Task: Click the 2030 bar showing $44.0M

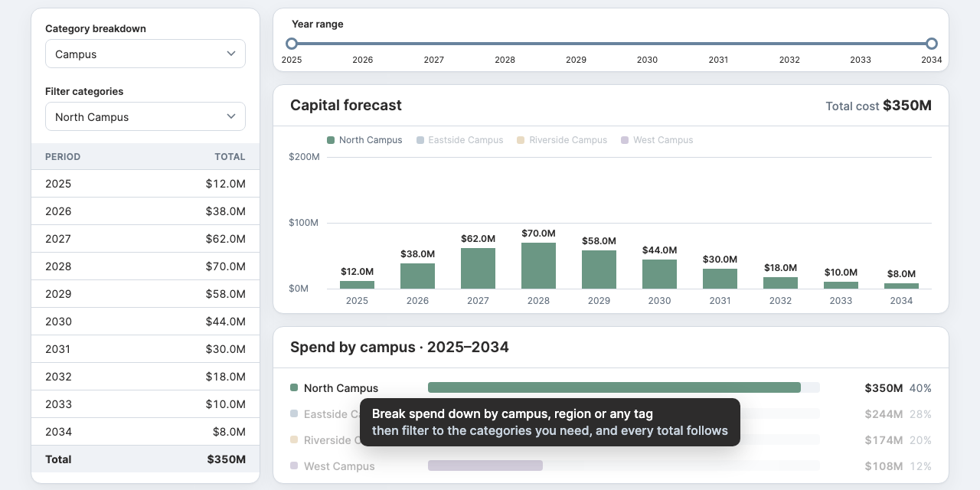Action: [x=659, y=274]
